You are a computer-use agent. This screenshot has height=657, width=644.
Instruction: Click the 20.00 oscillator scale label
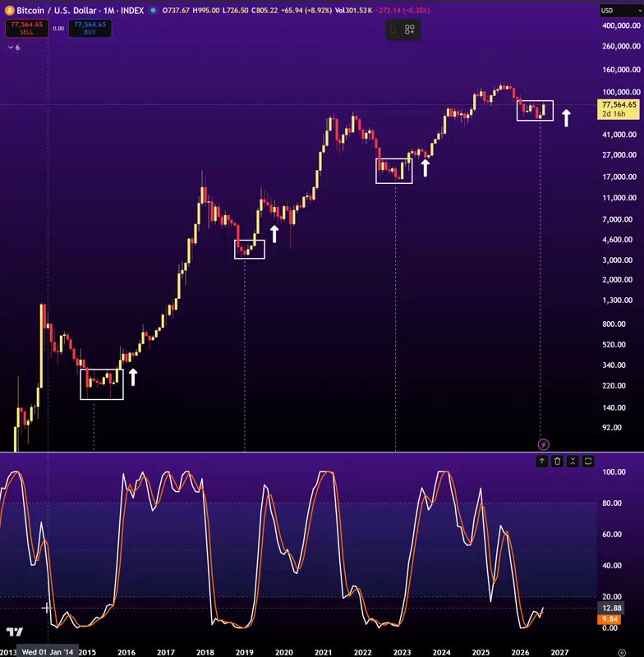pos(612,596)
